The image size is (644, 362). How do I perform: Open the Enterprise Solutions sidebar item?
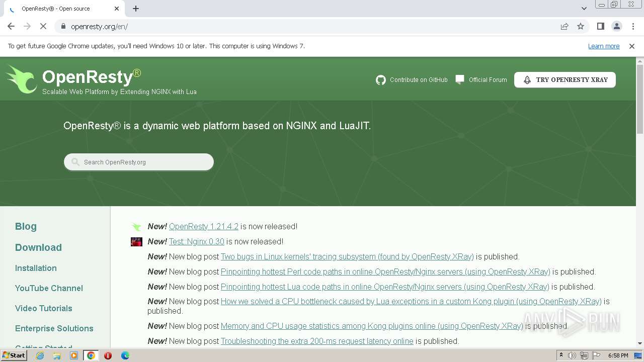pyautogui.click(x=54, y=328)
